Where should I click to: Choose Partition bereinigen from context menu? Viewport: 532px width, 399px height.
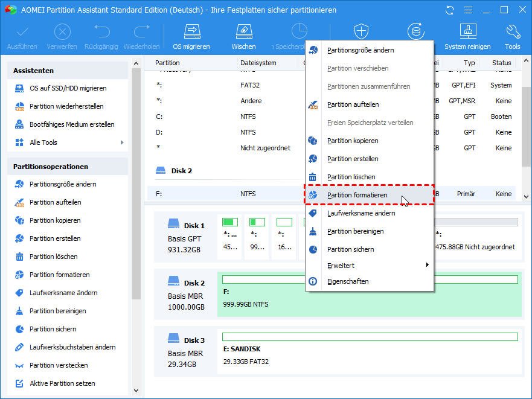[x=370, y=231]
